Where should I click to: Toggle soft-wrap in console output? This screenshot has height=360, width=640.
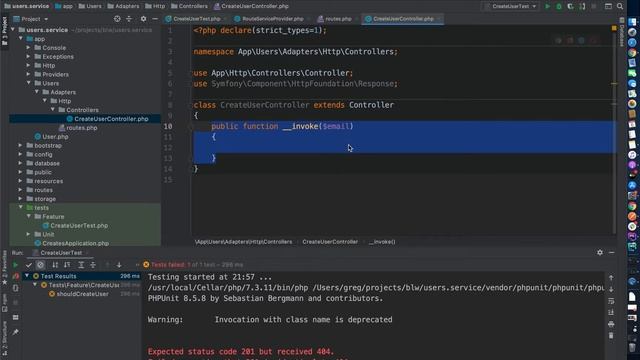611,301
